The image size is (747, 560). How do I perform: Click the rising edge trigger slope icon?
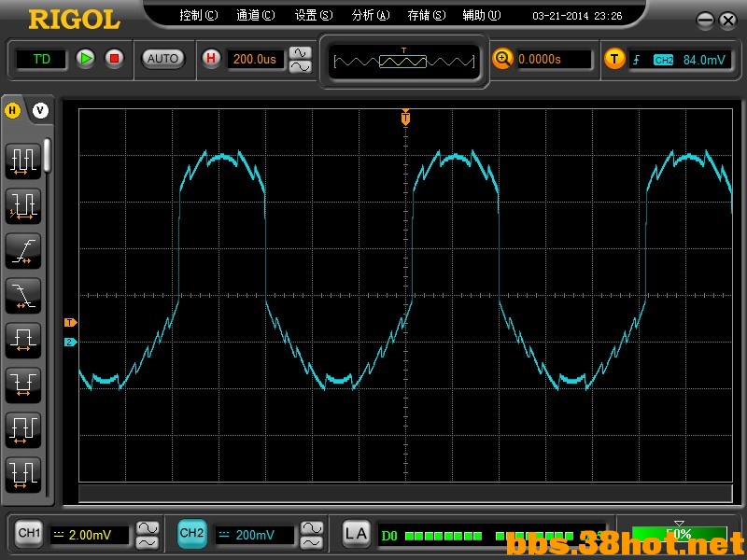click(x=637, y=60)
